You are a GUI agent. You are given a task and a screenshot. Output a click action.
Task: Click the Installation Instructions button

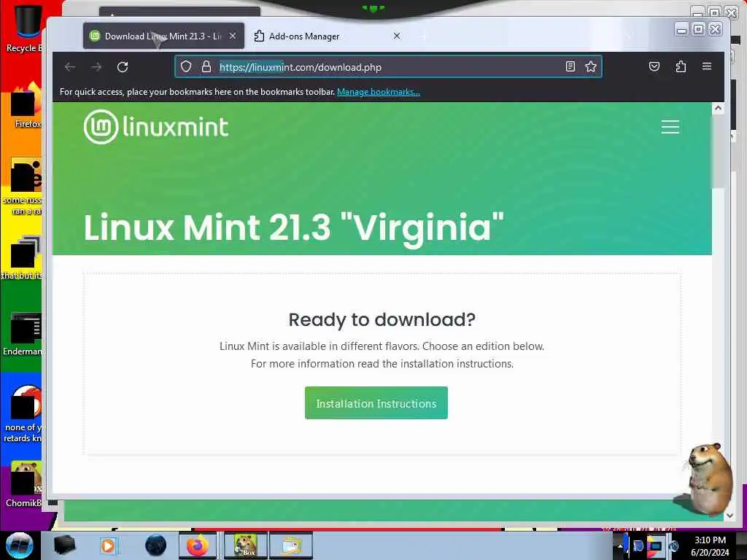[376, 403]
